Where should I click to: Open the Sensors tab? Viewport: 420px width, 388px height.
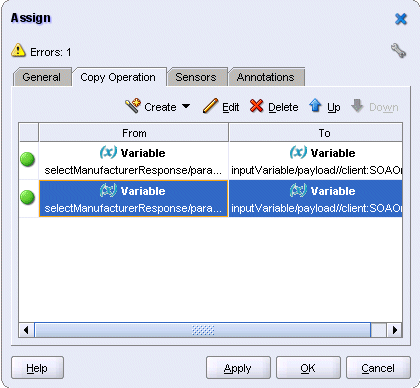click(196, 77)
